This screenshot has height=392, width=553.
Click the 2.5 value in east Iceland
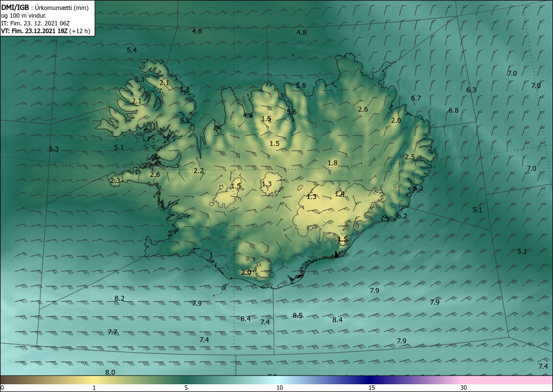[x=410, y=157]
